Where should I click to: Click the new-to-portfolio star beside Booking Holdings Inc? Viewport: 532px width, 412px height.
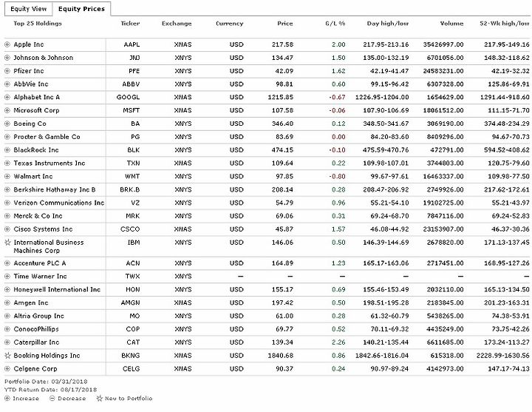(x=7, y=355)
